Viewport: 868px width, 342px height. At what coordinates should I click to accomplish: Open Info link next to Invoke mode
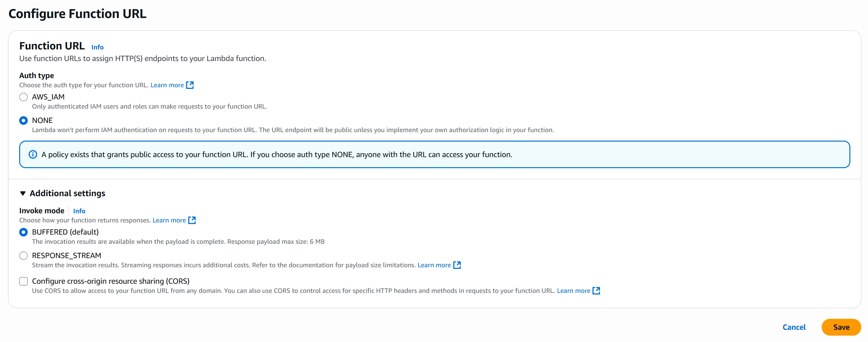(x=79, y=211)
